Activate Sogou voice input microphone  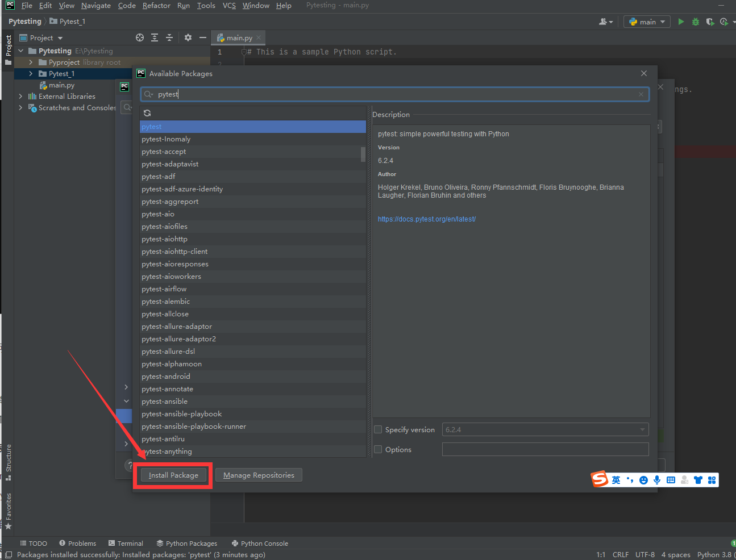pos(657,480)
